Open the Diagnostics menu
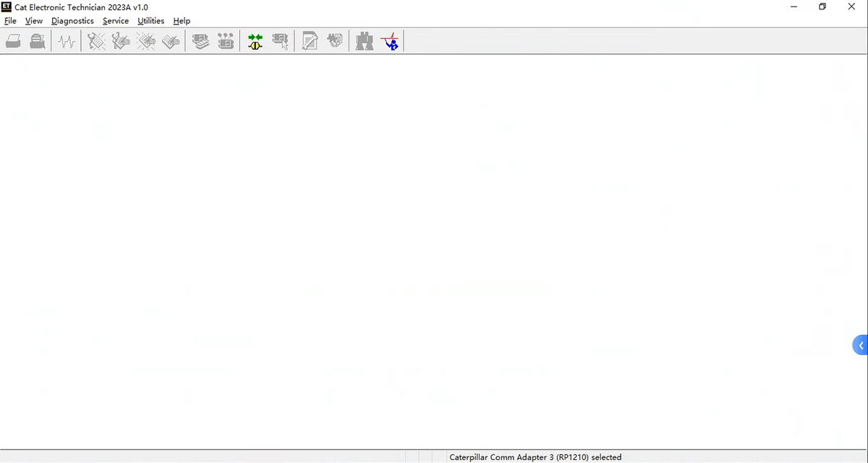 pyautogui.click(x=72, y=21)
